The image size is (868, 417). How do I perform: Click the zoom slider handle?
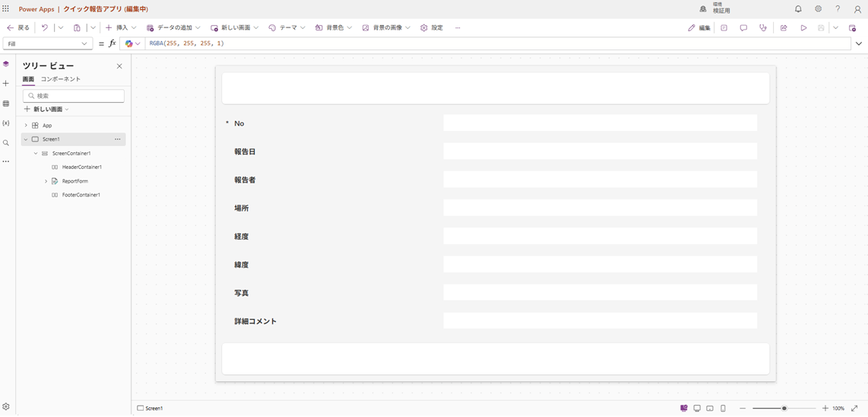(x=784, y=409)
